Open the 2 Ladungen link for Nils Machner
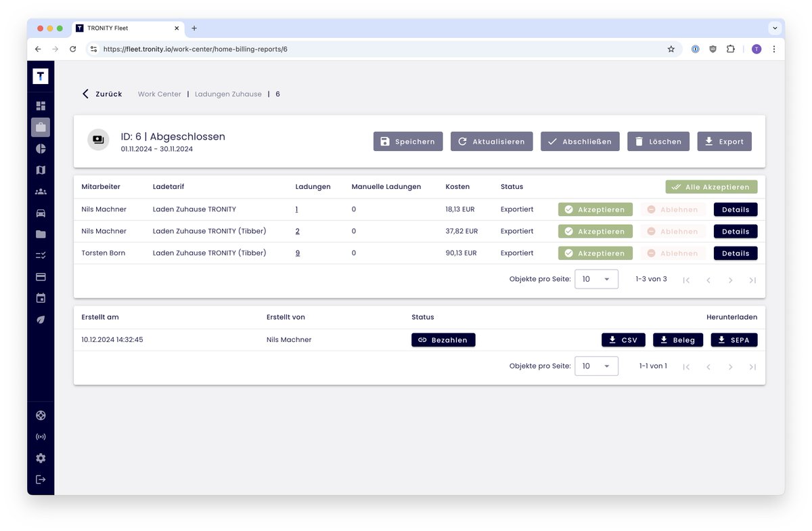Viewport: 812px width, 531px height. tap(298, 232)
